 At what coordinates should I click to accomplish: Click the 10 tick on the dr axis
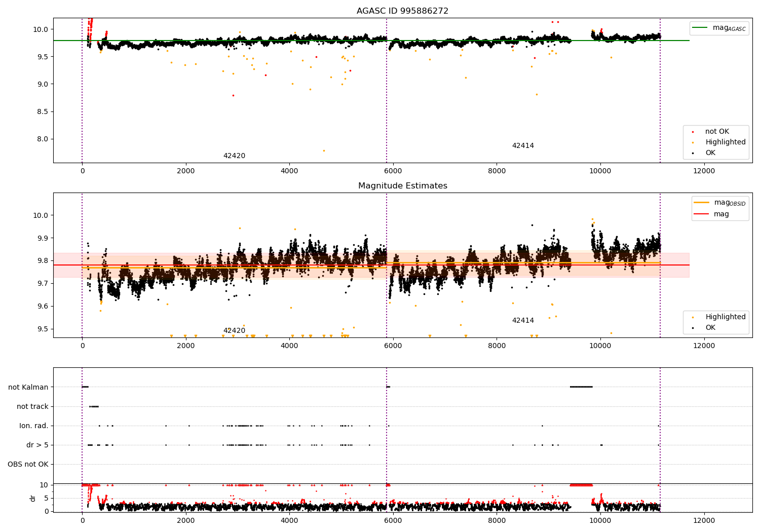45,485
